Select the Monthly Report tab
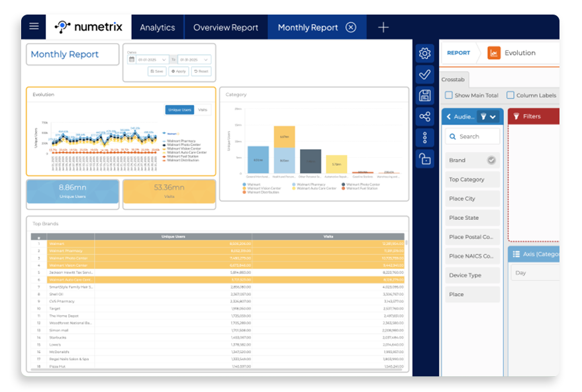The image size is (582, 392). (308, 27)
